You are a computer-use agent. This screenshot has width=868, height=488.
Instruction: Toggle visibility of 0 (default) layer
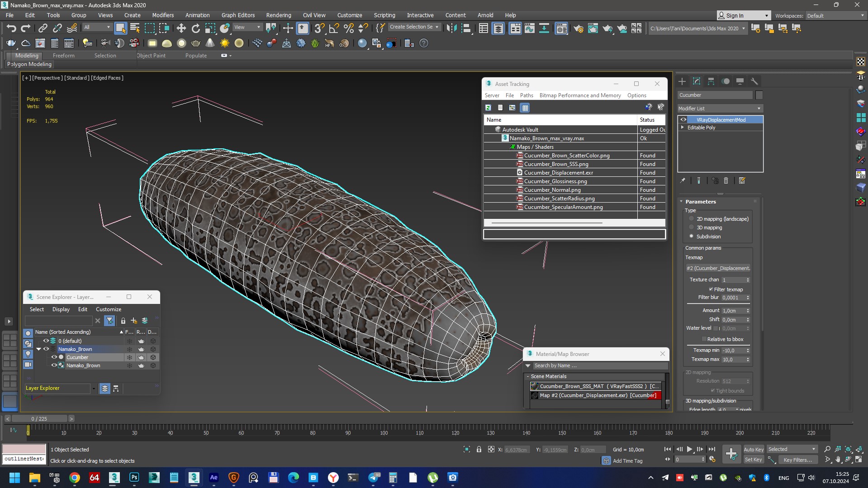coord(46,341)
